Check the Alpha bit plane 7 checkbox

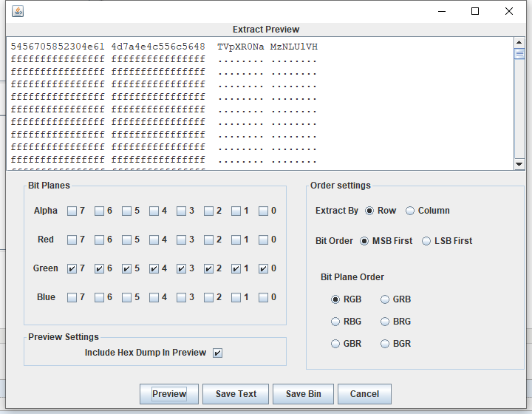coord(72,211)
